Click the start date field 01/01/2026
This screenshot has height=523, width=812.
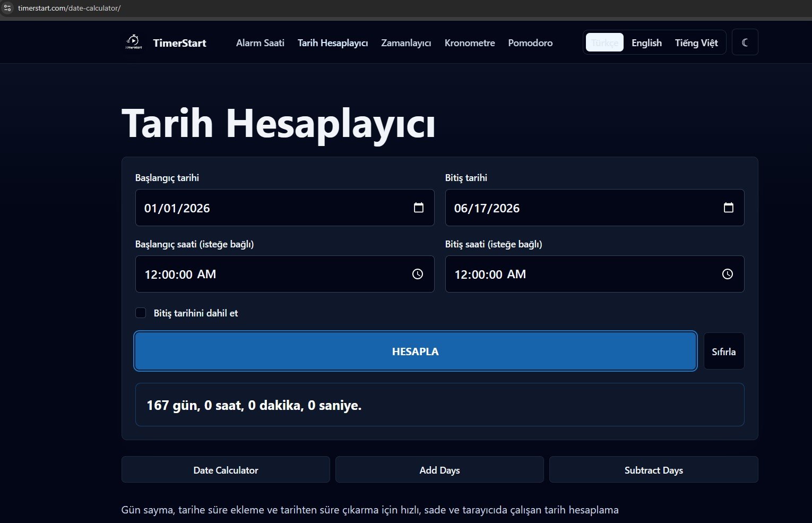[x=285, y=208]
